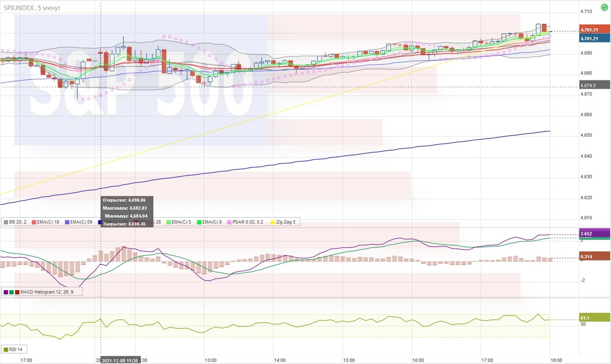Click the RSI 14 indicator label
The image size is (611, 364).
(16, 350)
